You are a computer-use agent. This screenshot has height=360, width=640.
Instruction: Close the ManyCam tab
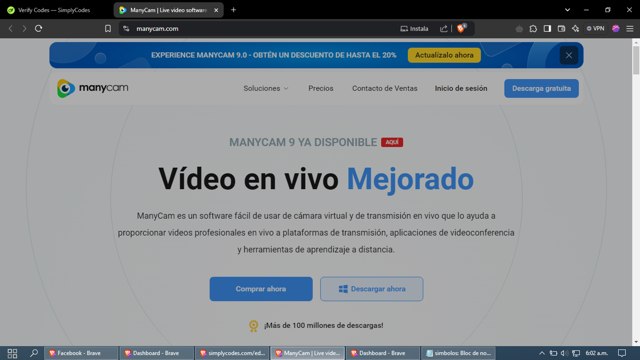216,10
